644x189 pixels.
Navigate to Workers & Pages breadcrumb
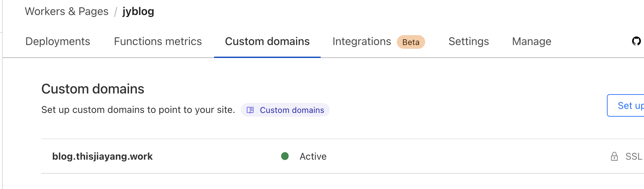[x=66, y=11]
